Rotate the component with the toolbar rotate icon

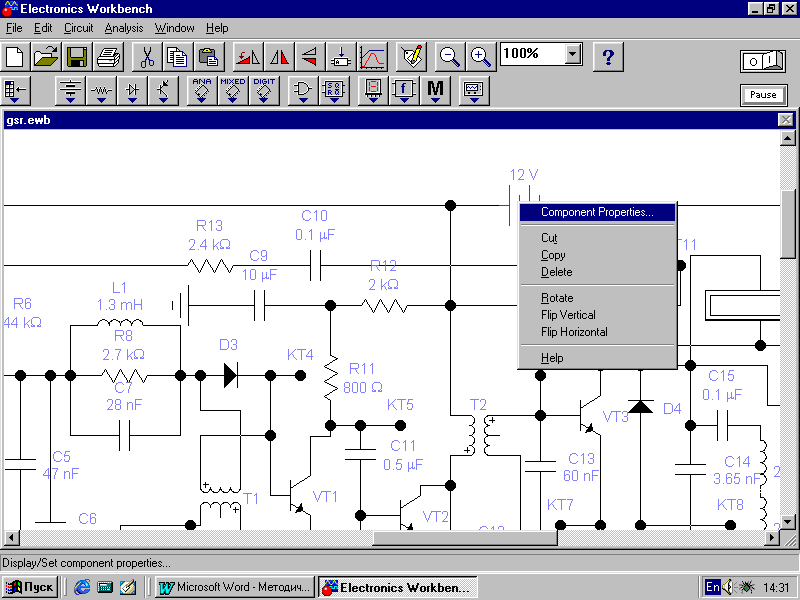tap(247, 56)
